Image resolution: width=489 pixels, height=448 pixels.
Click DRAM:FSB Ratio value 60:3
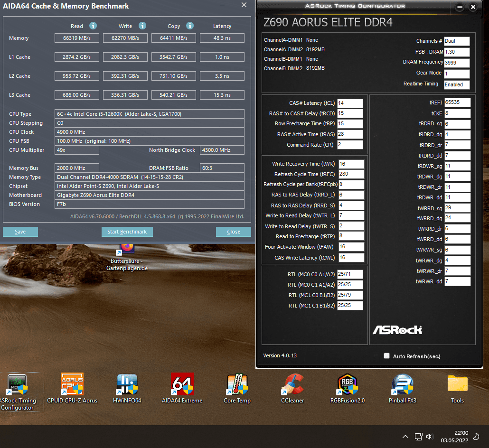point(222,168)
